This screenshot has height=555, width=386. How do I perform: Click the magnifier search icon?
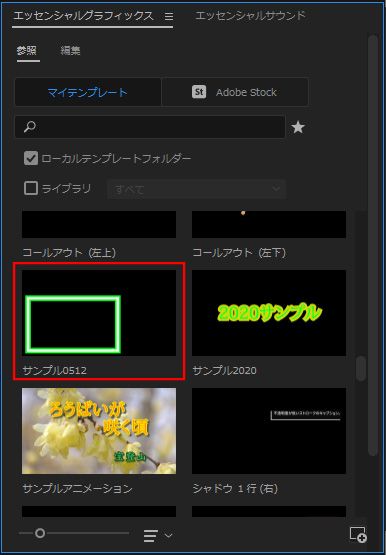(30, 127)
